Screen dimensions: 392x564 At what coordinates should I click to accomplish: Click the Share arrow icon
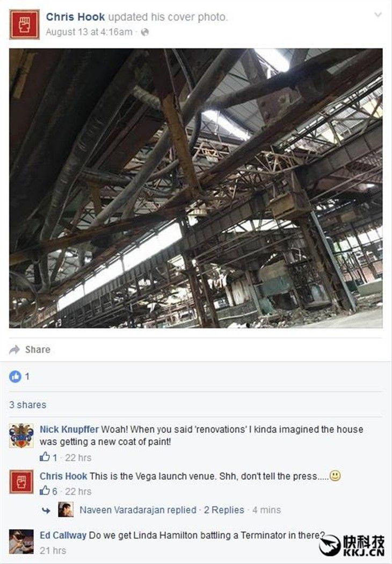14,349
